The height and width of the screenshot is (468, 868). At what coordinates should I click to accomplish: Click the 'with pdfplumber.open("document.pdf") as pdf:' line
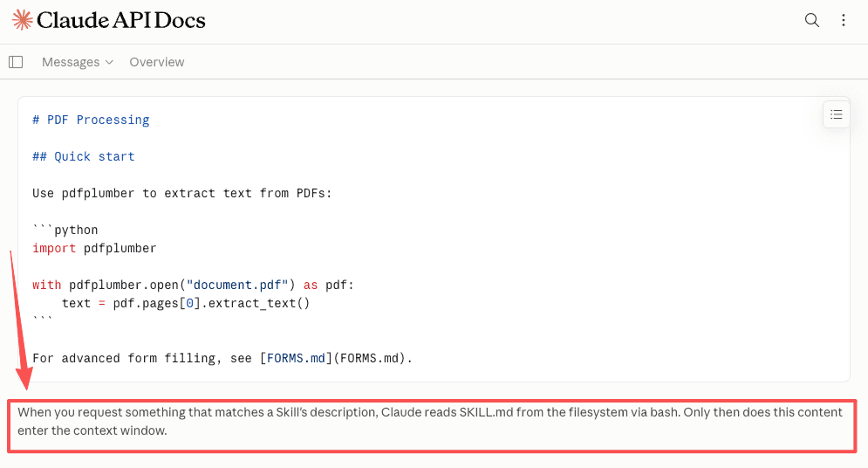coord(193,285)
